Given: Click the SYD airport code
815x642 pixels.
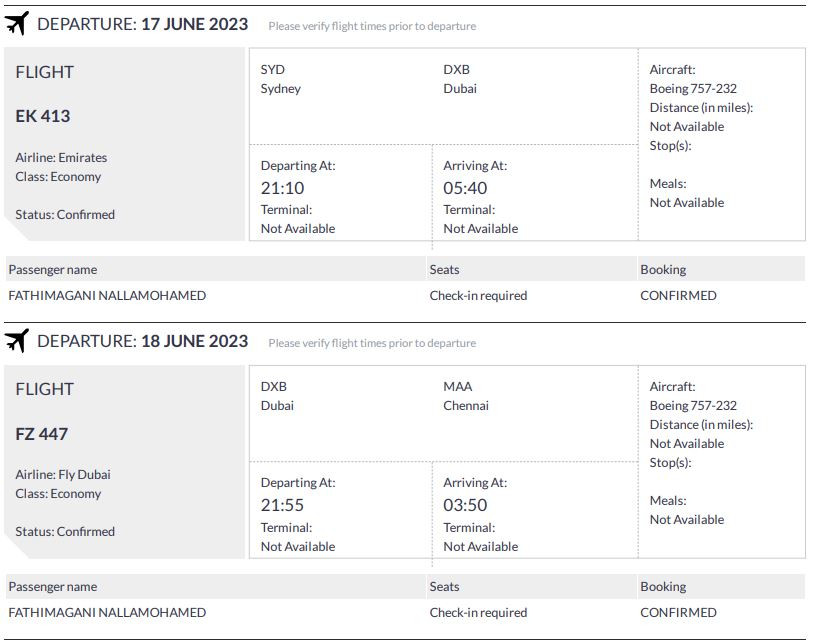Looking at the screenshot, I should pos(273,70).
